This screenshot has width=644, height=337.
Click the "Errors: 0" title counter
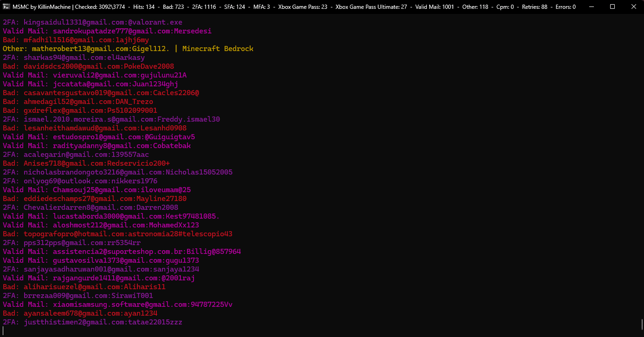564,7
